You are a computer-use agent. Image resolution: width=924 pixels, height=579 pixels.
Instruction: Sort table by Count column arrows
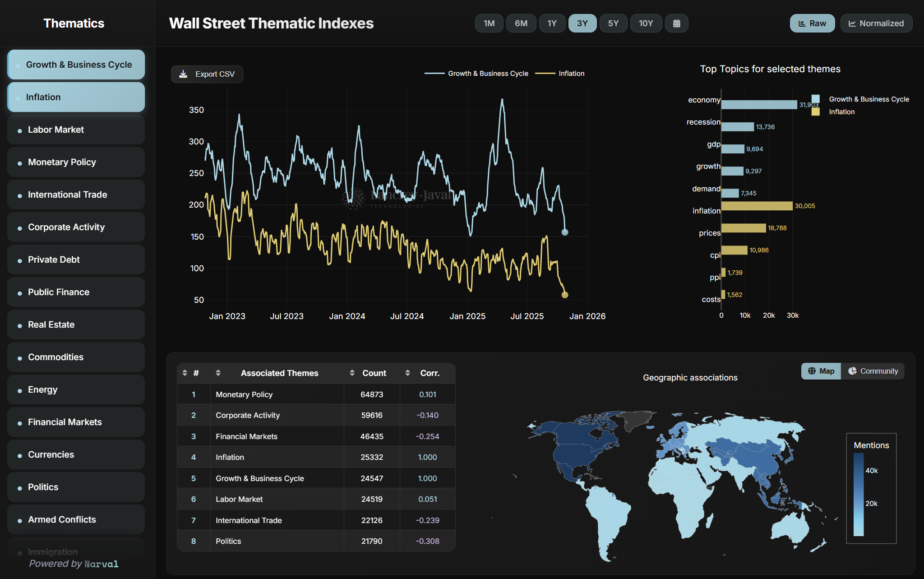pyautogui.click(x=352, y=373)
